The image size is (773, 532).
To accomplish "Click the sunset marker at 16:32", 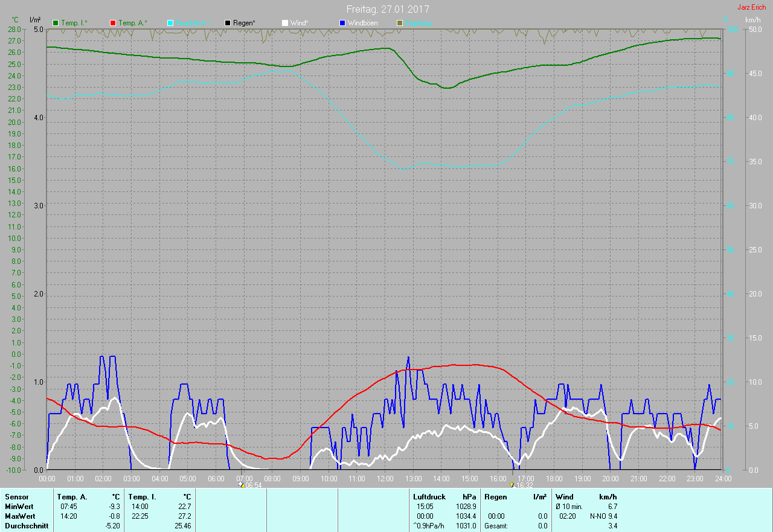I will 512,485.
